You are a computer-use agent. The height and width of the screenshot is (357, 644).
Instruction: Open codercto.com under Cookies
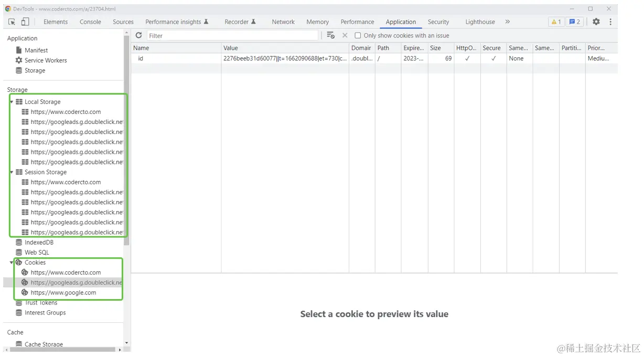point(66,272)
